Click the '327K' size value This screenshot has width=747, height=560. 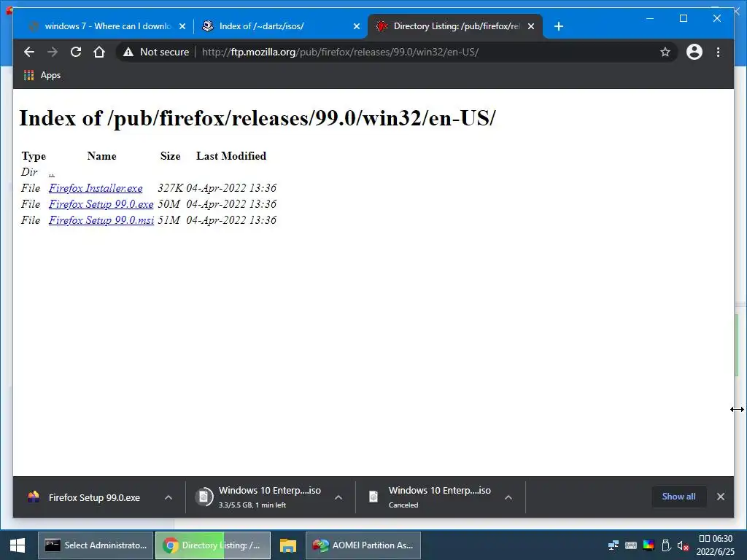170,188
